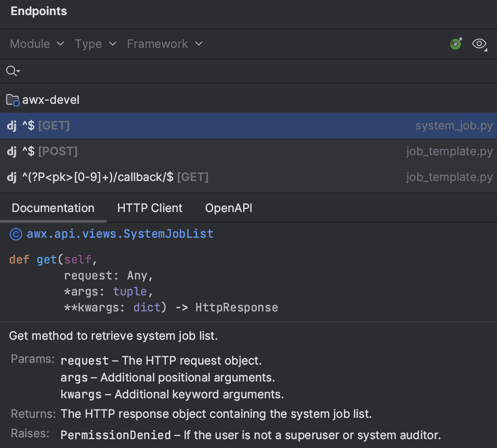Screen dimensions: 497x448
Task: Click the search magnifier icon
Action: click(12, 71)
